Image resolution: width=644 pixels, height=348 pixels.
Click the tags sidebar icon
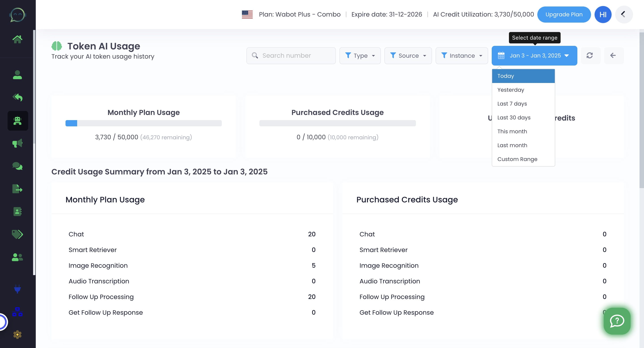(17, 234)
